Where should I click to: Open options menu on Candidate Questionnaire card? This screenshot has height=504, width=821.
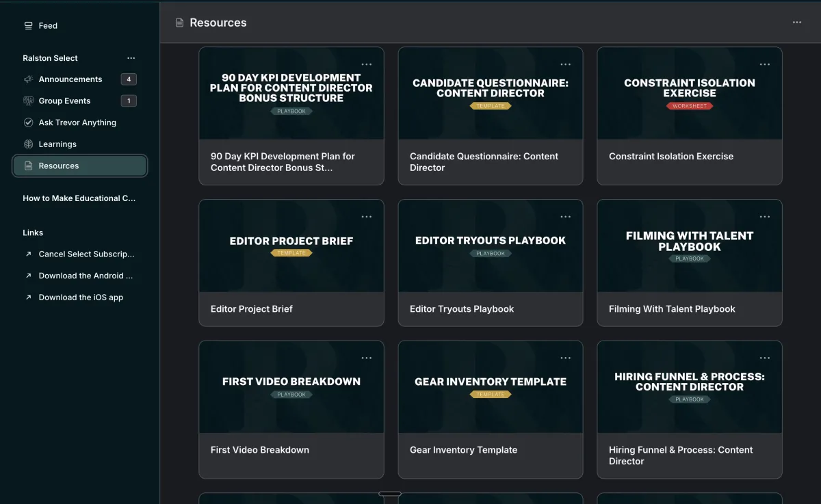[565, 64]
